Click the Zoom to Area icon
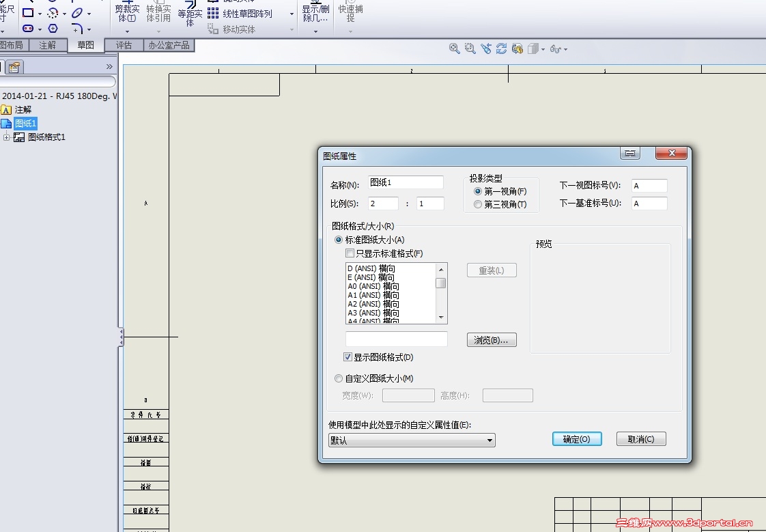 470,48
